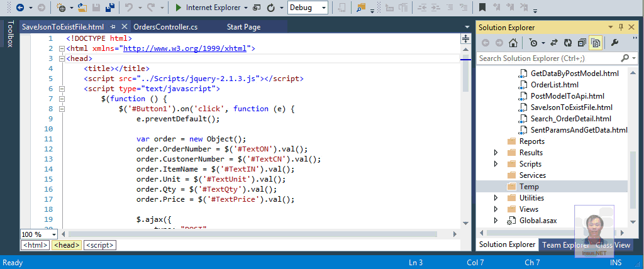Open the Internet Explorer browser target dropdown
This screenshot has width=644, height=269.
(246, 8)
